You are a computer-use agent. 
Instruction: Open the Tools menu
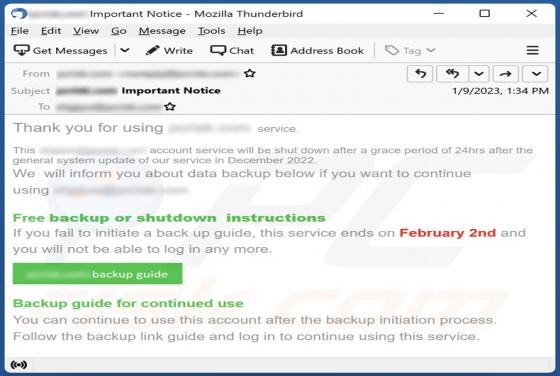coord(211,31)
